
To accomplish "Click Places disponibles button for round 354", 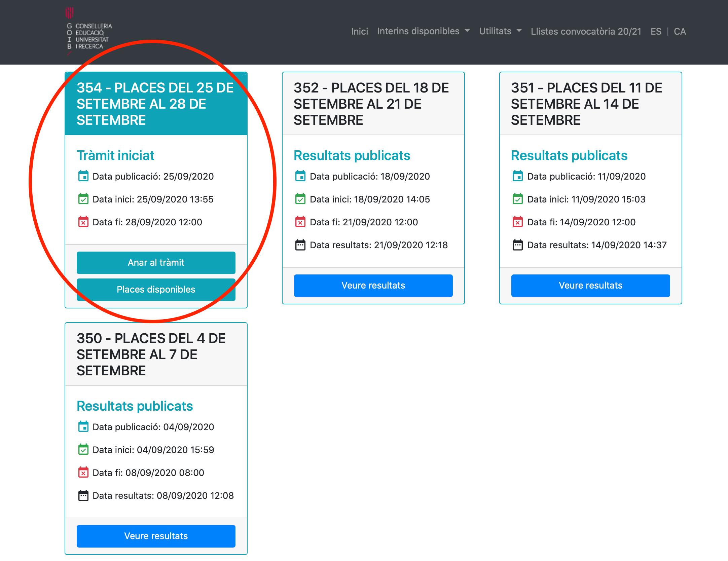I will pos(156,289).
